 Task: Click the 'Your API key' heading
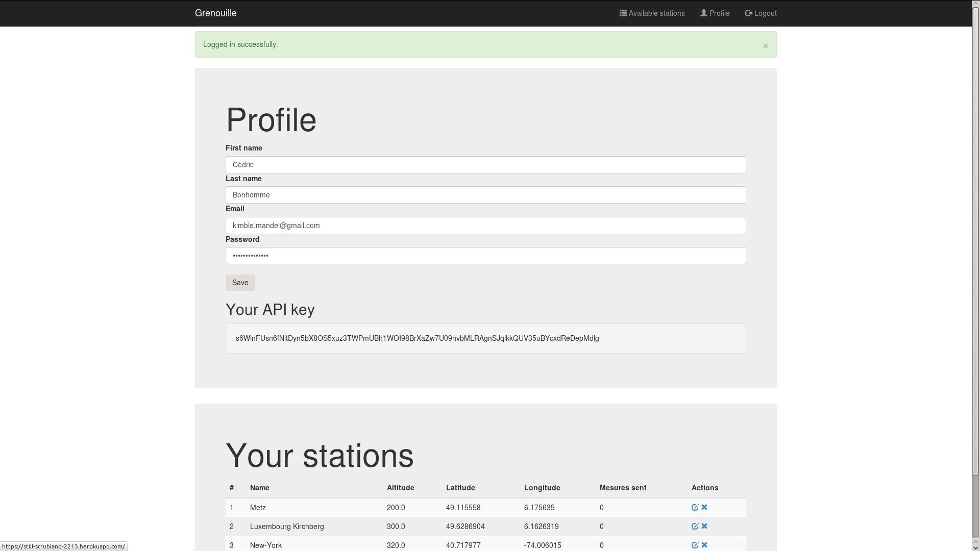click(x=270, y=310)
